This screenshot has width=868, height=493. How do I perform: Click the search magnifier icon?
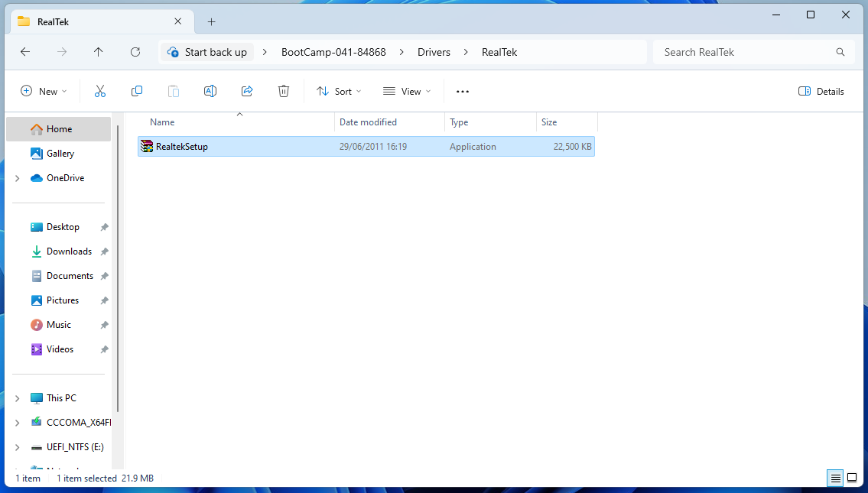(x=840, y=52)
